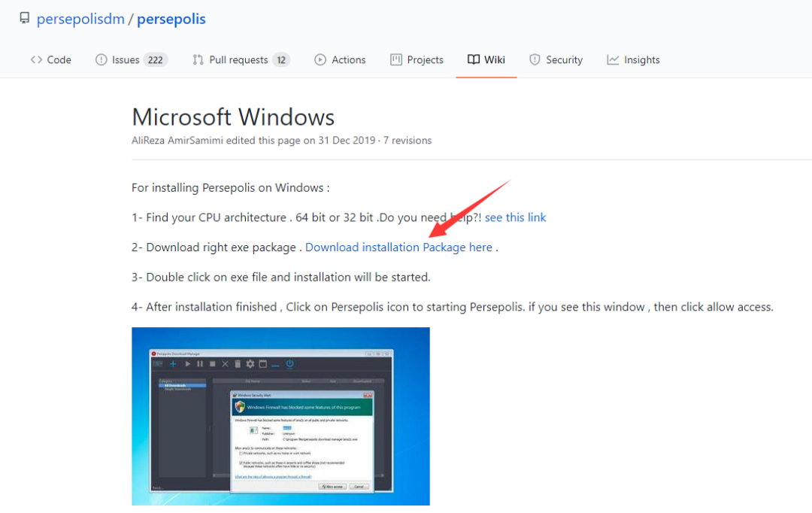Click the Projects board icon
Viewport: 812px width, 513px height.
[x=395, y=59]
